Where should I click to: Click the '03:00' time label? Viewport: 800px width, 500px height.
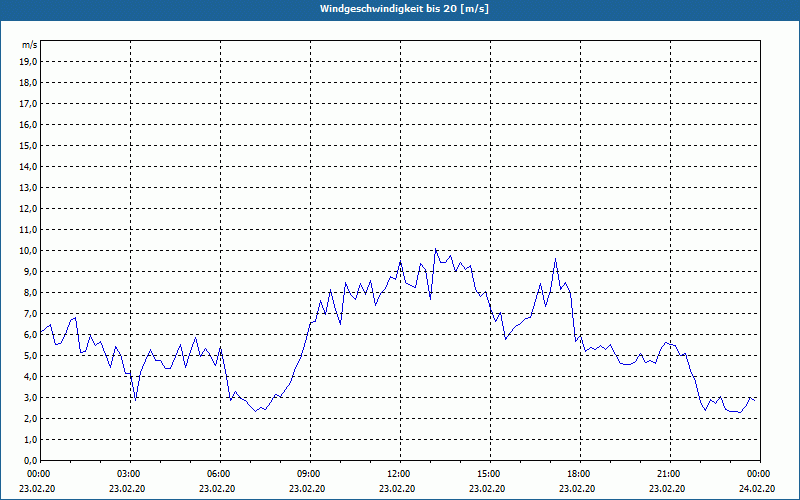click(131, 474)
